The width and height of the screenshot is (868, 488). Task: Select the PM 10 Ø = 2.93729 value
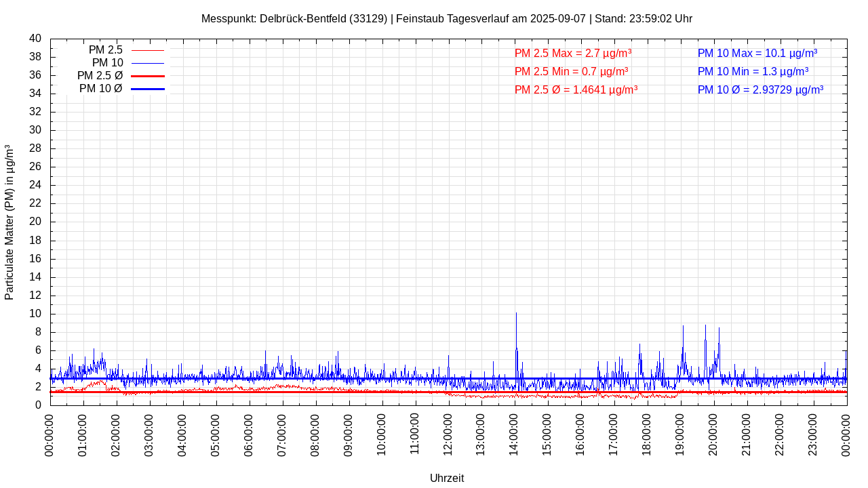(760, 90)
